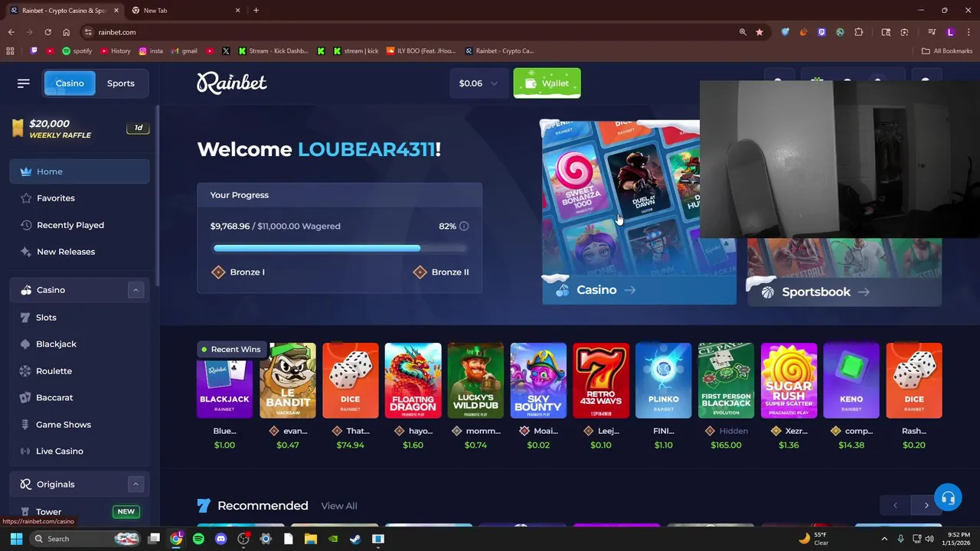
Task: Open the Keno game thumbnail
Action: [x=851, y=380]
